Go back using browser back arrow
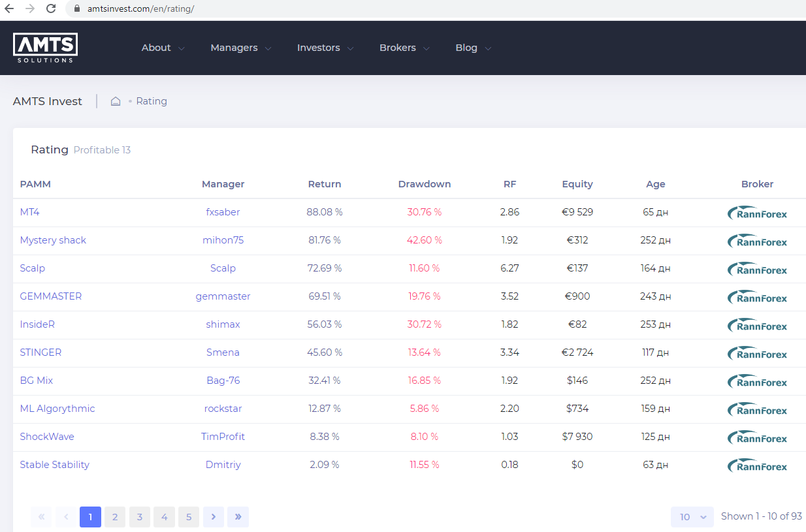The height and width of the screenshot is (532, 806). click(9, 9)
